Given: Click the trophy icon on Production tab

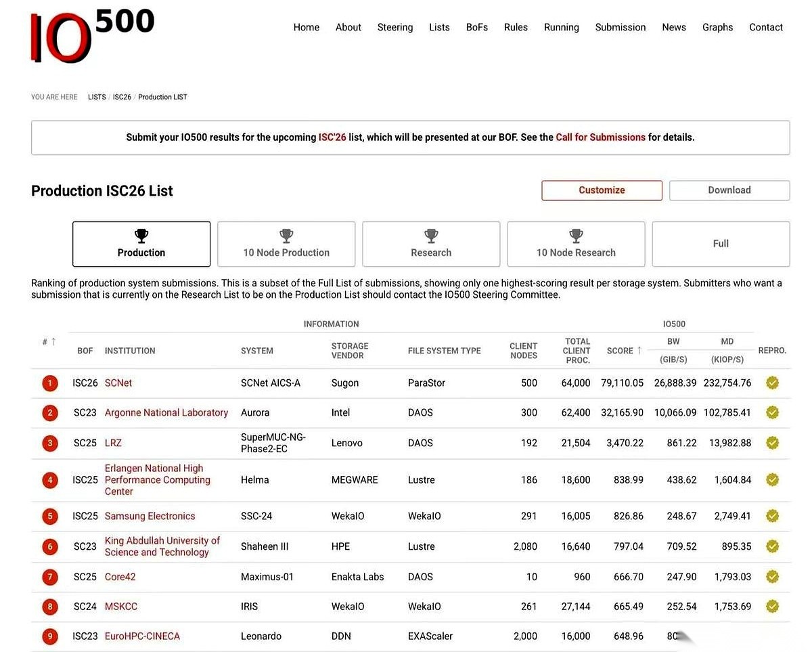Looking at the screenshot, I should pyautogui.click(x=141, y=236).
